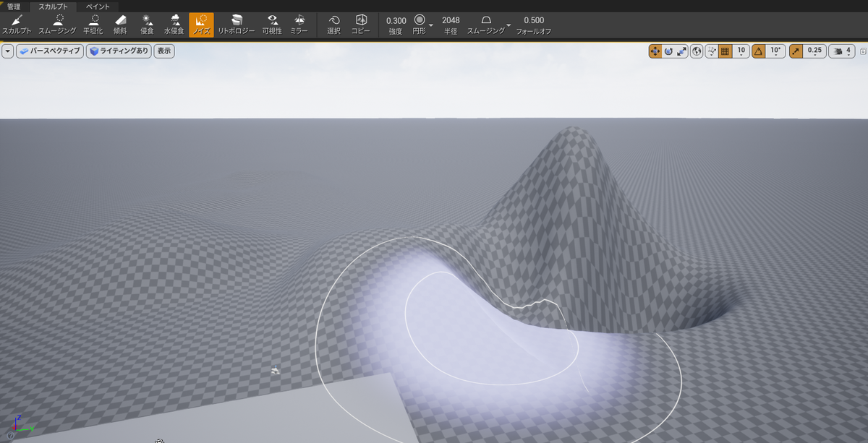Activate the 水侵食 hydro erosion tool
The width and height of the screenshot is (868, 443).
coord(174,25)
